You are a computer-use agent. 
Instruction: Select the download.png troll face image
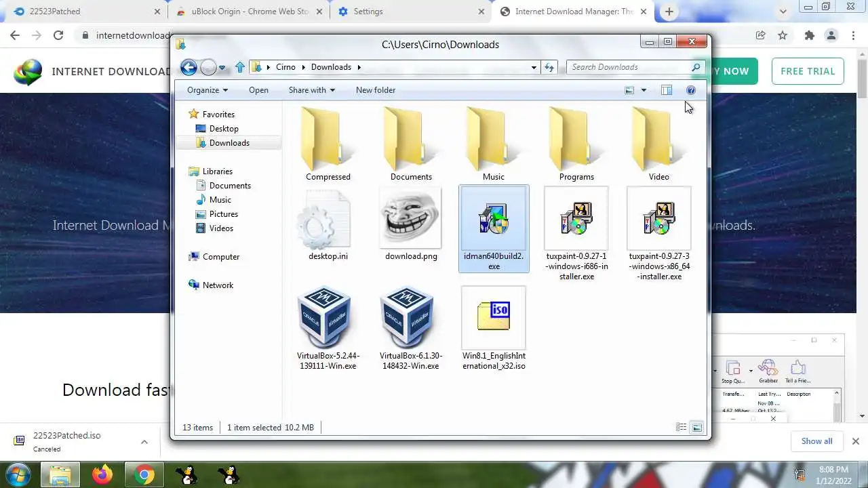point(411,225)
